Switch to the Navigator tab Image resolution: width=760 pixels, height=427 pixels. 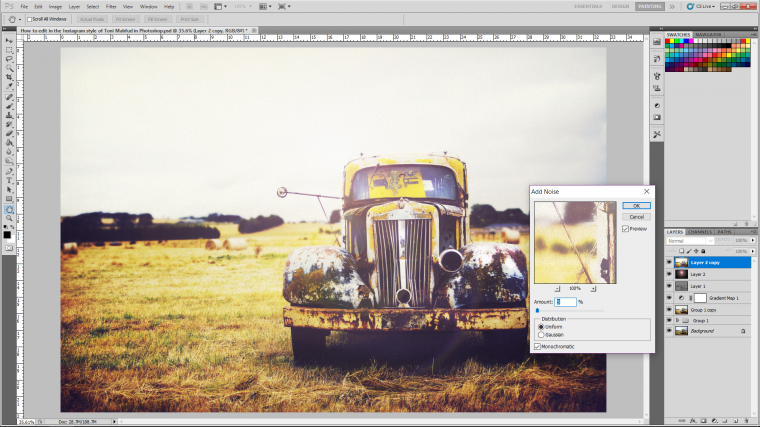[x=708, y=35]
